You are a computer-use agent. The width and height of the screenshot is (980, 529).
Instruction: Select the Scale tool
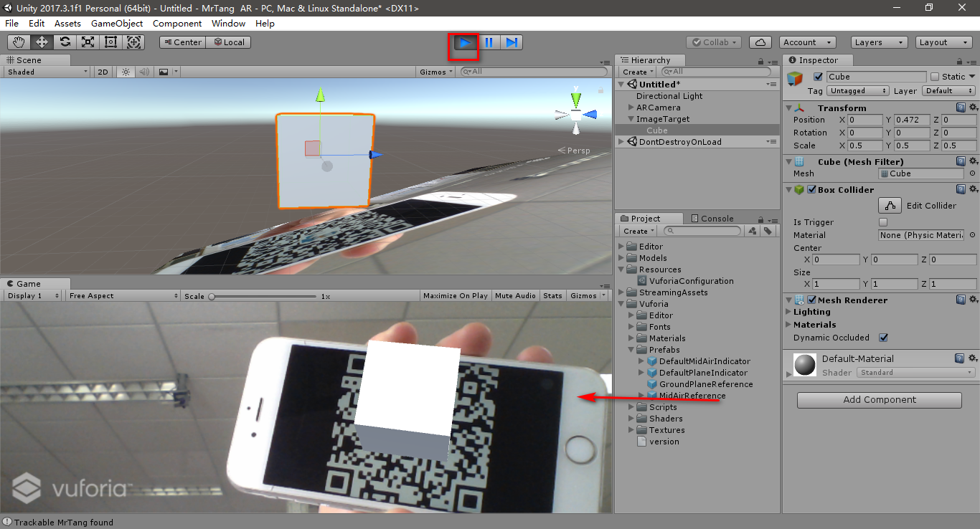pos(88,42)
